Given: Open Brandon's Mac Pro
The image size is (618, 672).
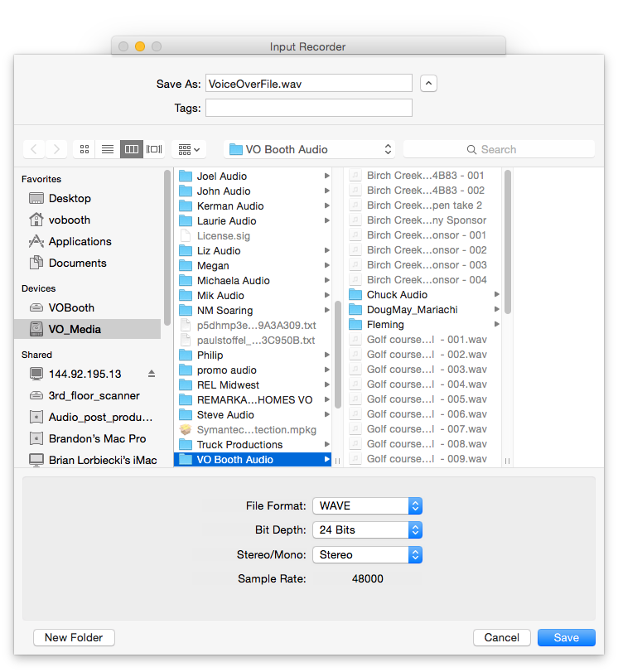Looking at the screenshot, I should [89, 438].
